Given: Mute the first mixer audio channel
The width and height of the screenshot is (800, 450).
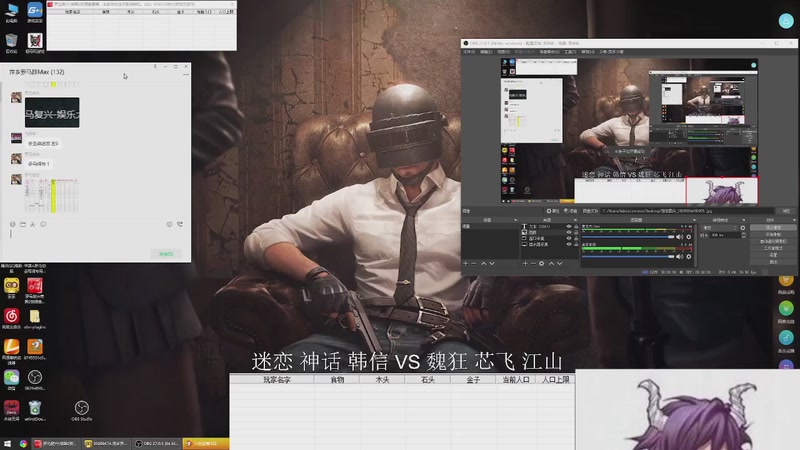Looking at the screenshot, I should click(x=680, y=237).
